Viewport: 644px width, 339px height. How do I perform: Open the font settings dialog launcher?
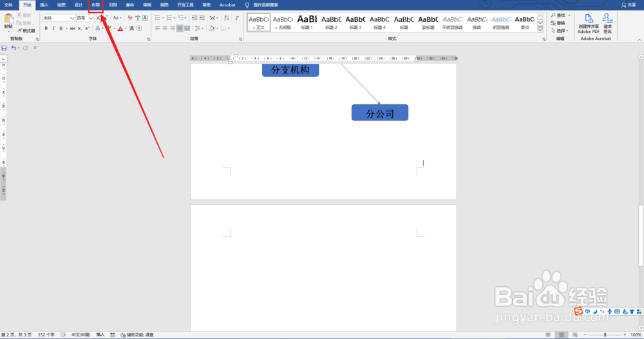click(x=149, y=39)
